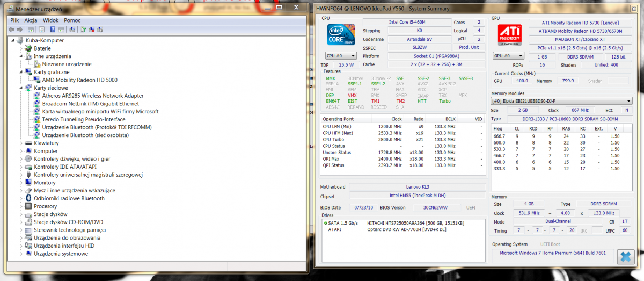Click ATI Mobility Radeon HD 5730 [Lenovo] field
Screen dimensions: 644x281
pos(580,23)
